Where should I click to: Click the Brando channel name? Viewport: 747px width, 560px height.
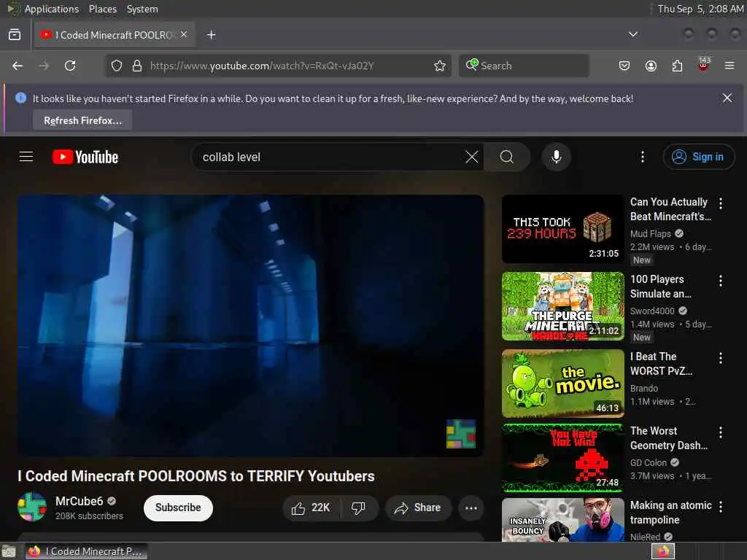(x=643, y=389)
